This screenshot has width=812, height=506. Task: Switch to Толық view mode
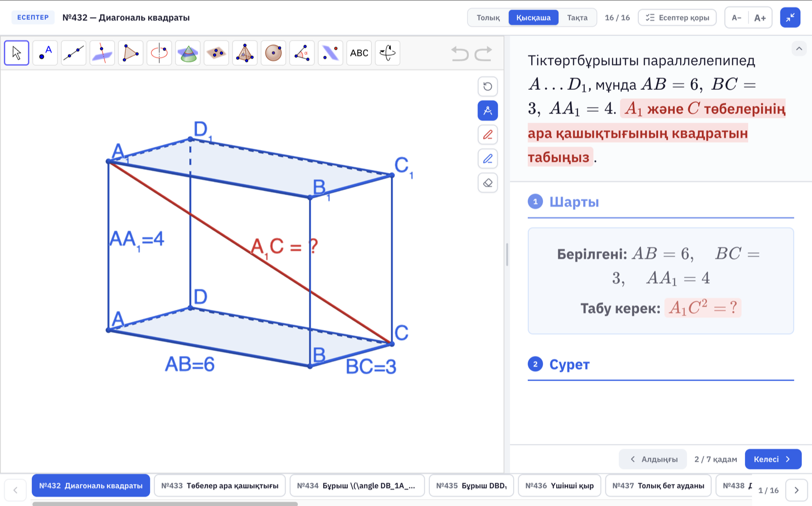(x=488, y=17)
